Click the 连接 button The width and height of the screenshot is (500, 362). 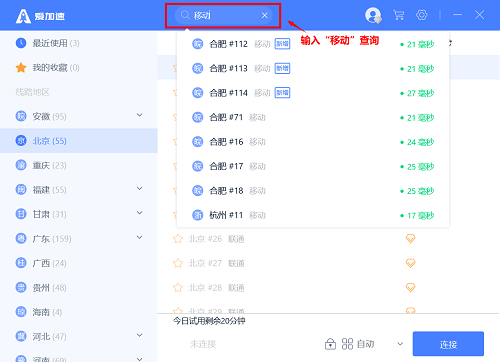448,344
